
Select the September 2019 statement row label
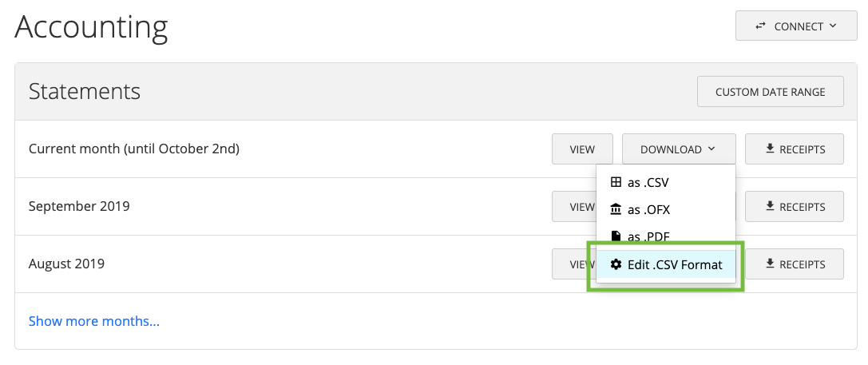pos(79,207)
